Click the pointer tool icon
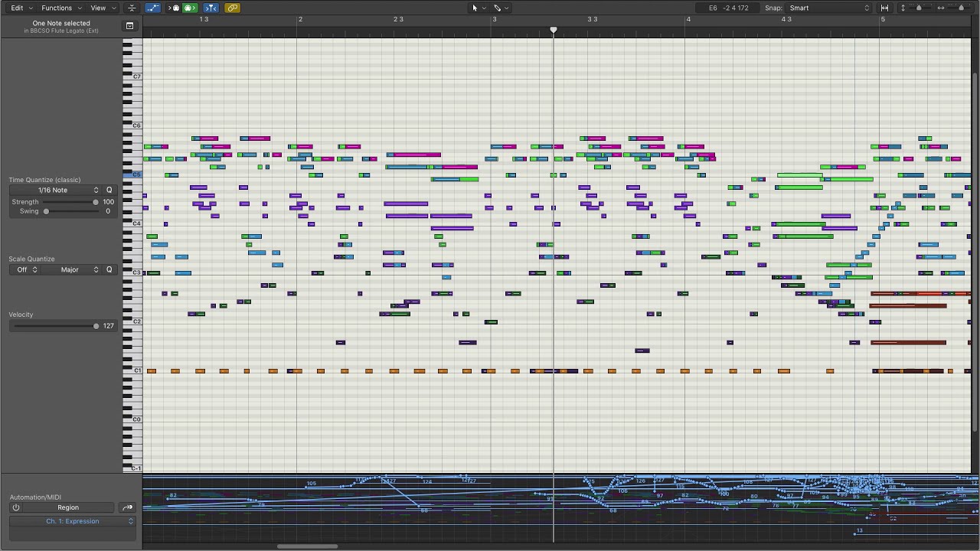Image resolution: width=980 pixels, height=551 pixels. tap(475, 8)
